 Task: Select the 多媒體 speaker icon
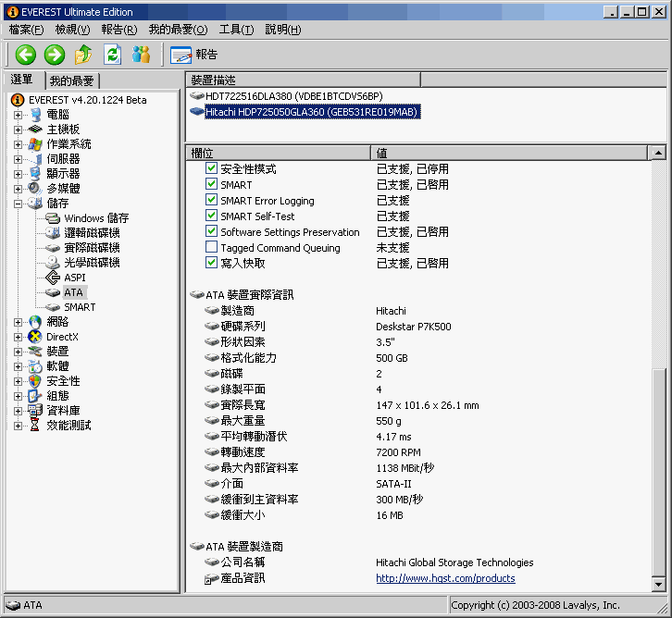click(x=35, y=189)
